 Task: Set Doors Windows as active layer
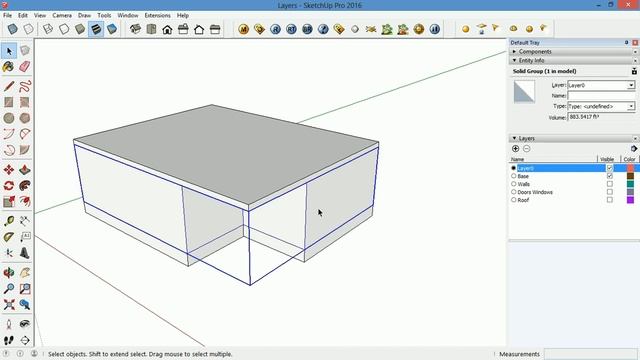click(513, 192)
